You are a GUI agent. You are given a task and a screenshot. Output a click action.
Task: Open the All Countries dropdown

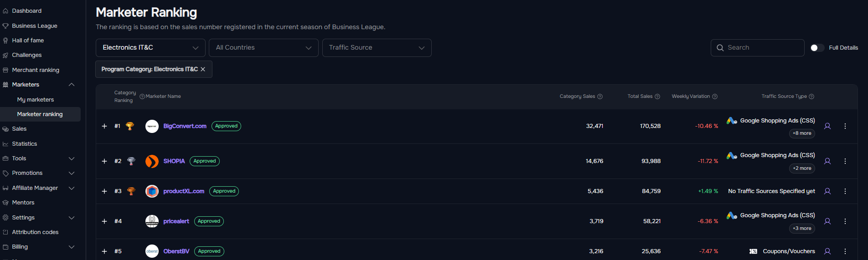263,48
